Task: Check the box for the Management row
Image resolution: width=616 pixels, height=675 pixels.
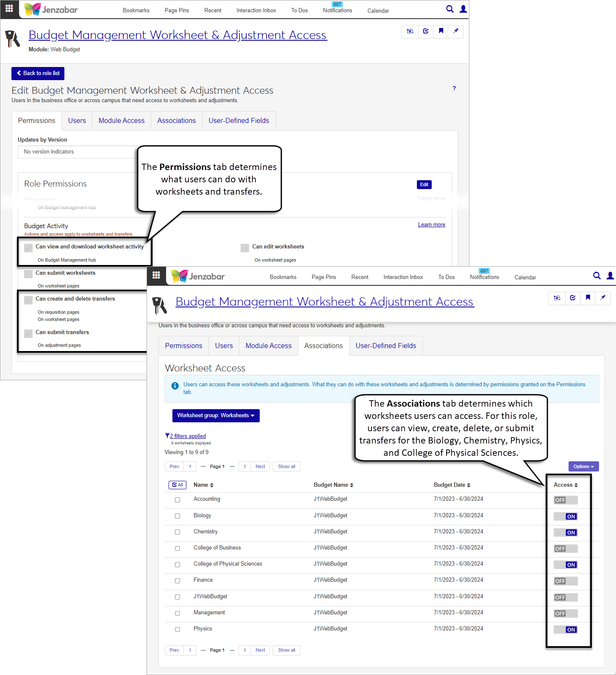Action: [x=178, y=614]
